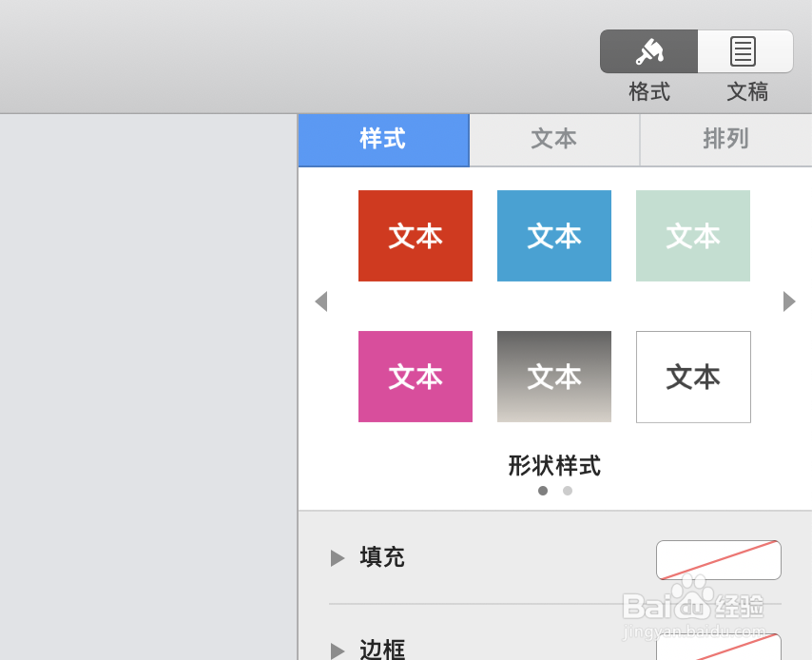
Task: Open the 文本 tab
Action: [x=553, y=140]
